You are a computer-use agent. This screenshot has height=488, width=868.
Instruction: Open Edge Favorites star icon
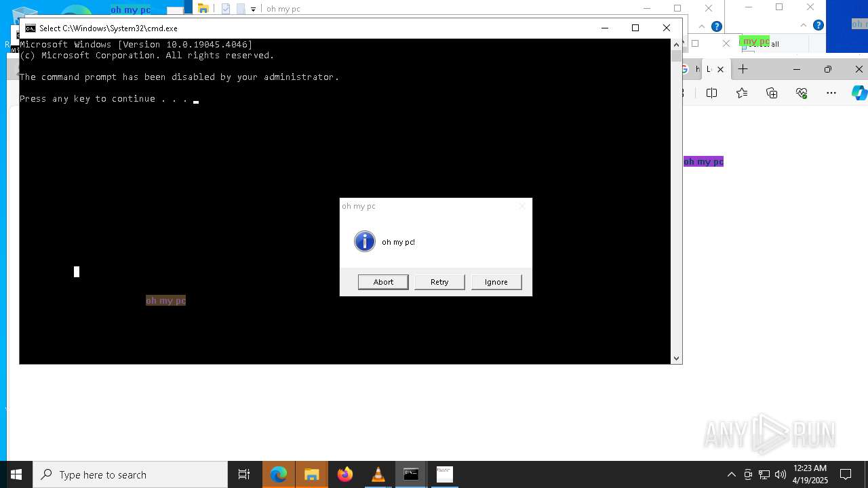[x=742, y=93]
